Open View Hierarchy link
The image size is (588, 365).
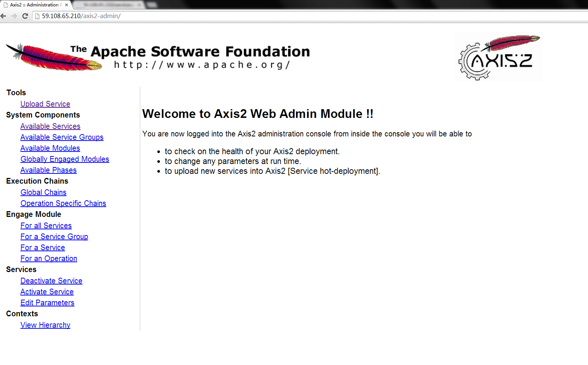pos(45,325)
